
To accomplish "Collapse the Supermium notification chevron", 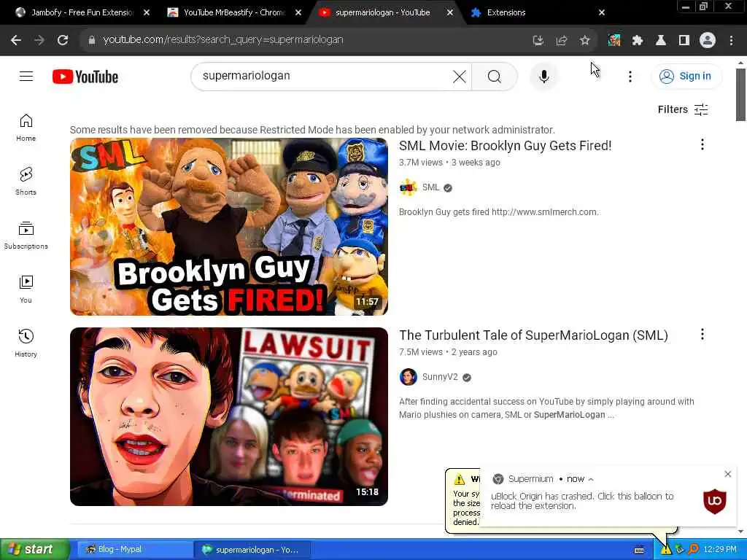I will (x=591, y=480).
